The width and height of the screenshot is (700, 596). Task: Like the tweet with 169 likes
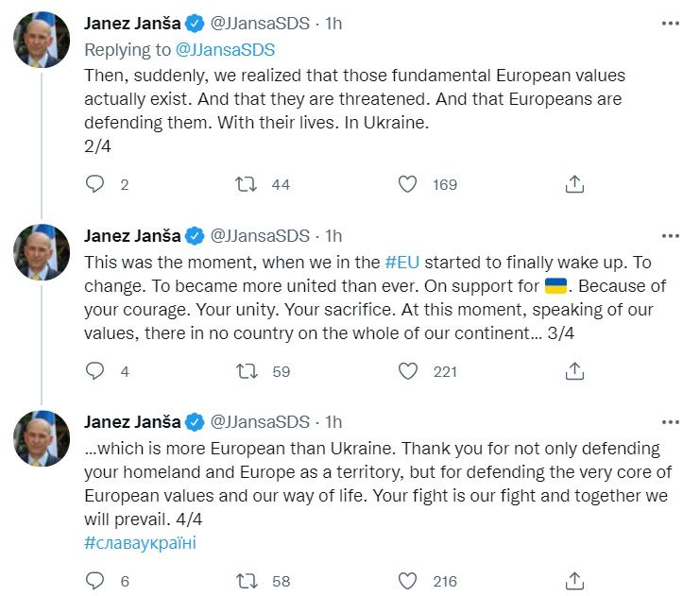[x=408, y=185]
